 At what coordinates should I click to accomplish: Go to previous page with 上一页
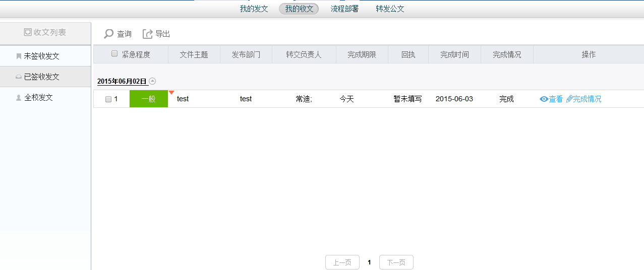click(342, 262)
